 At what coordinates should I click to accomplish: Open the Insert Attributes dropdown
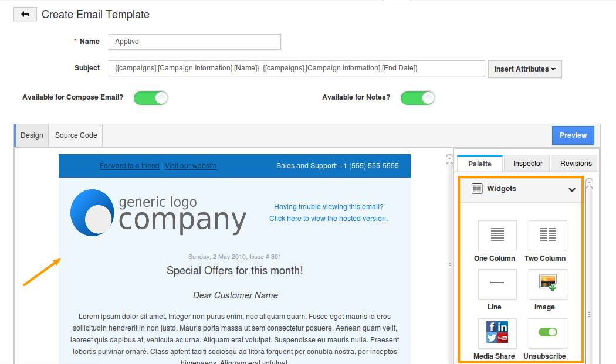click(525, 69)
